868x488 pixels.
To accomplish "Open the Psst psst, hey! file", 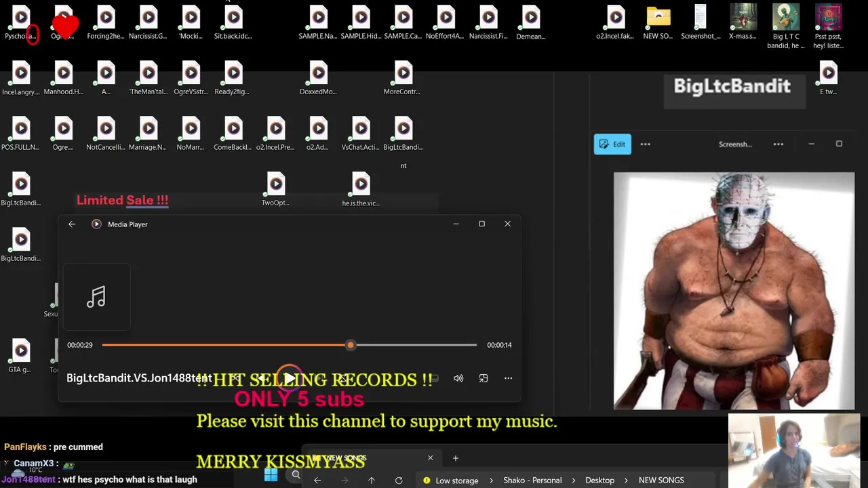I will point(828,27).
